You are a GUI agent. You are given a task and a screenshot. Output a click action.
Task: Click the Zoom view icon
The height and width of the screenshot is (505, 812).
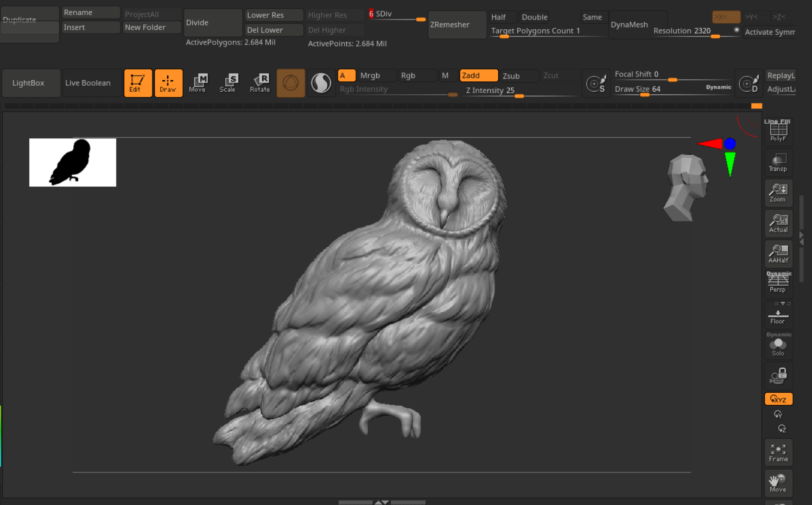pyautogui.click(x=778, y=193)
